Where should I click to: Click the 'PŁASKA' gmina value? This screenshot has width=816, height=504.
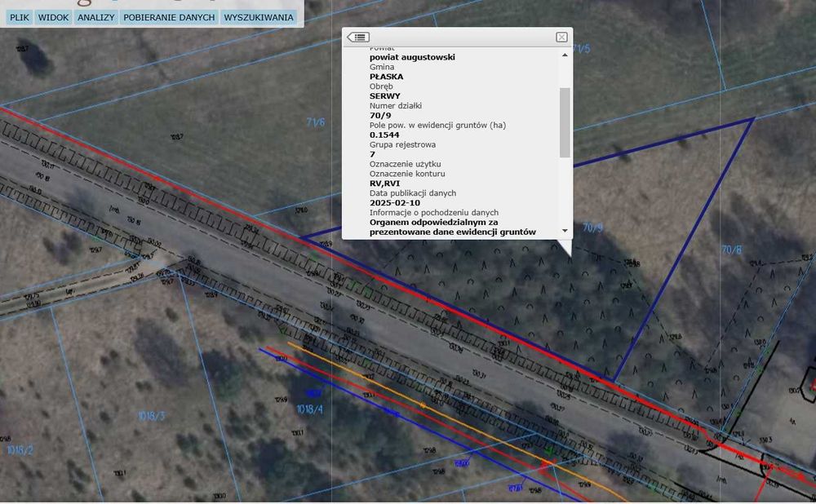coord(386,77)
